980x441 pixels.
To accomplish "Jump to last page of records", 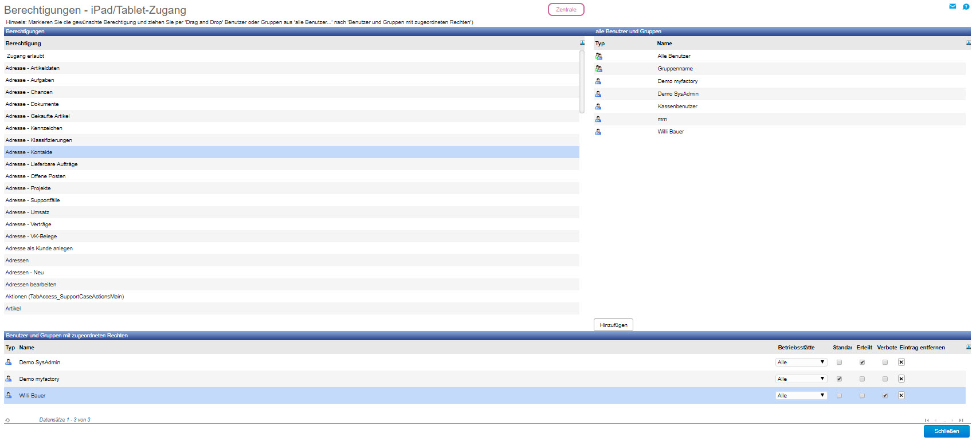I will pos(961,420).
